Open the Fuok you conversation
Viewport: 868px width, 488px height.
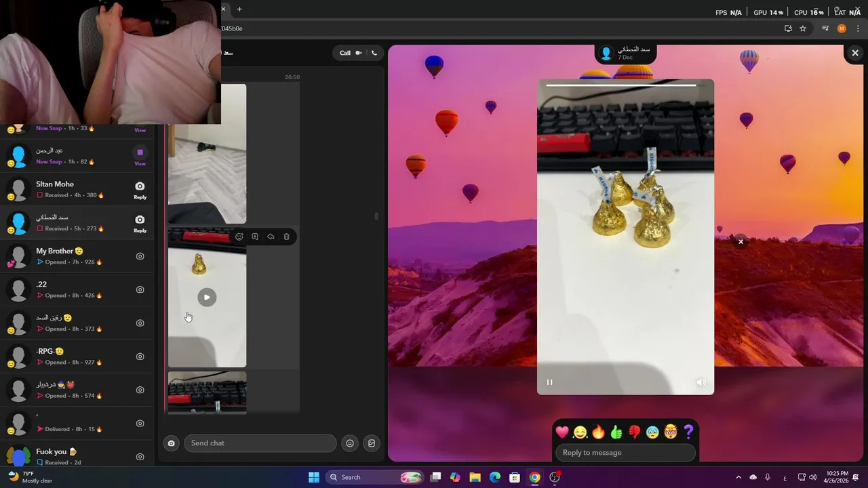click(x=79, y=455)
